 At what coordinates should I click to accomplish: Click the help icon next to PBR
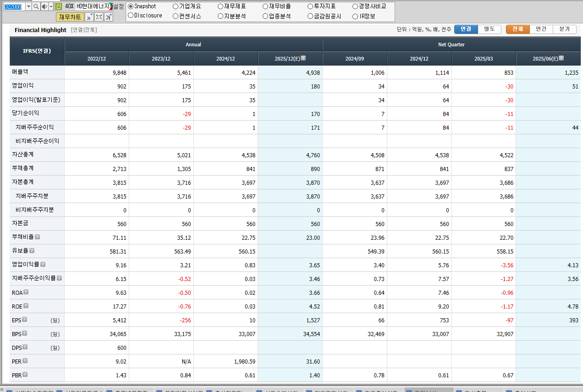pyautogui.click(x=25, y=375)
